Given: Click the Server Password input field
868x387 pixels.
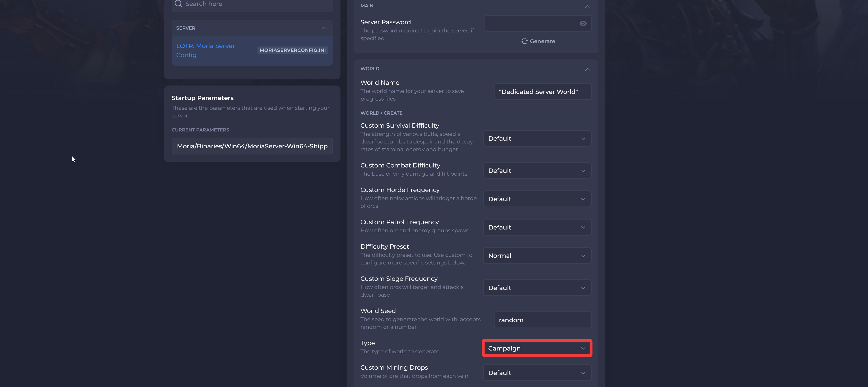Looking at the screenshot, I should click(x=537, y=23).
